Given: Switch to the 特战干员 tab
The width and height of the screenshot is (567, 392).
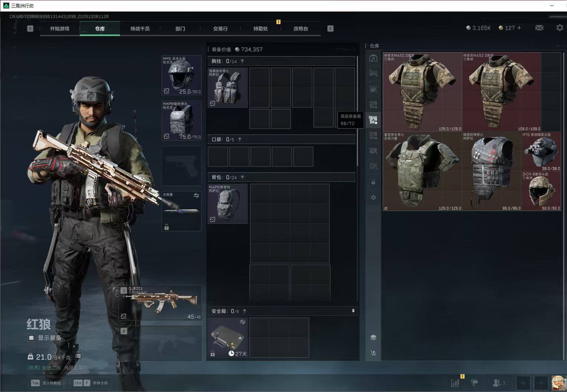Looking at the screenshot, I should click(140, 29).
